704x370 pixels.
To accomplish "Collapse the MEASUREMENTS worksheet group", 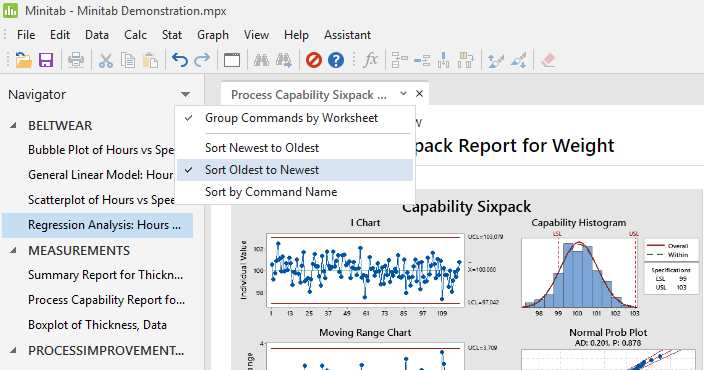I will 13,251.
